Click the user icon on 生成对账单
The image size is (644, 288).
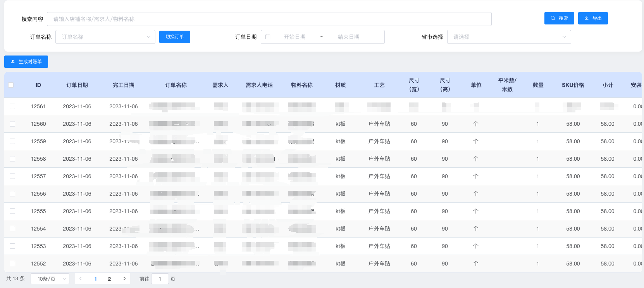coord(13,62)
